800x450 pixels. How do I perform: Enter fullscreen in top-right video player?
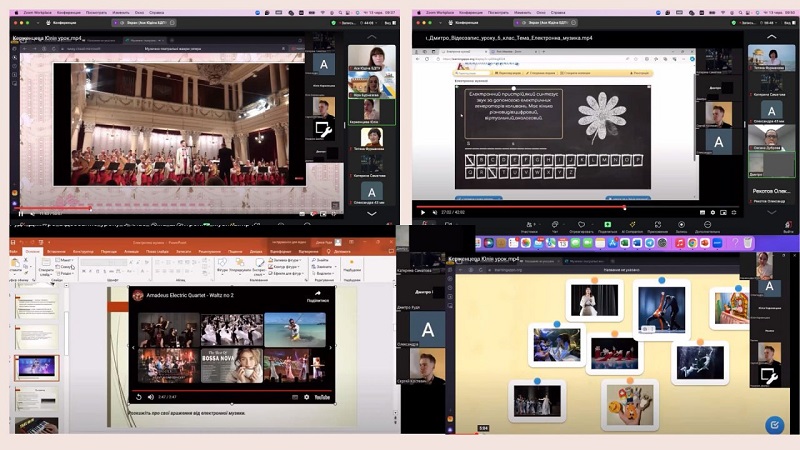point(734,212)
